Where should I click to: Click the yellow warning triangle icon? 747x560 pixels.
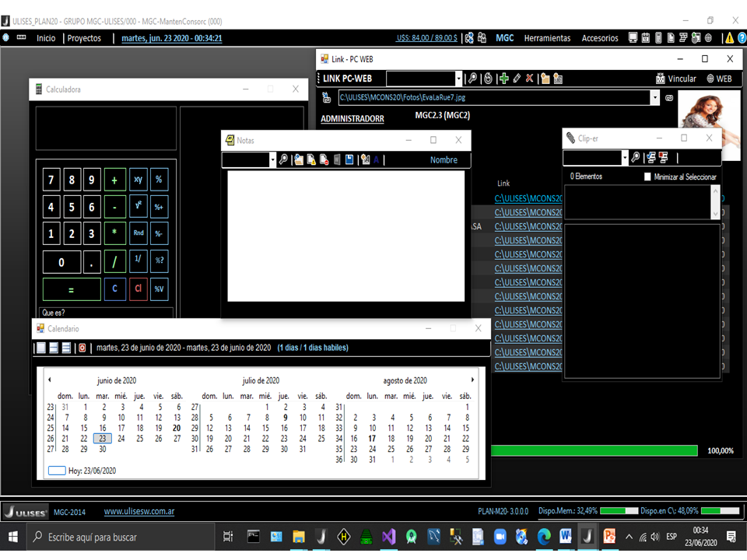pyautogui.click(x=729, y=38)
